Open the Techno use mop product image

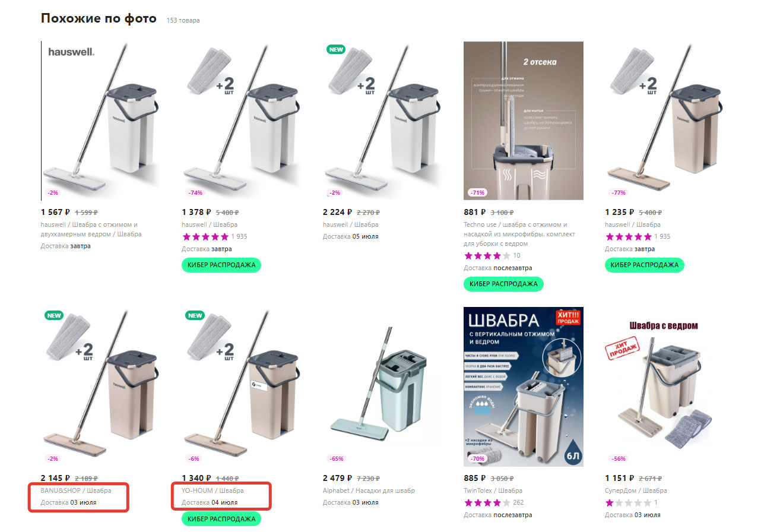tap(524, 121)
